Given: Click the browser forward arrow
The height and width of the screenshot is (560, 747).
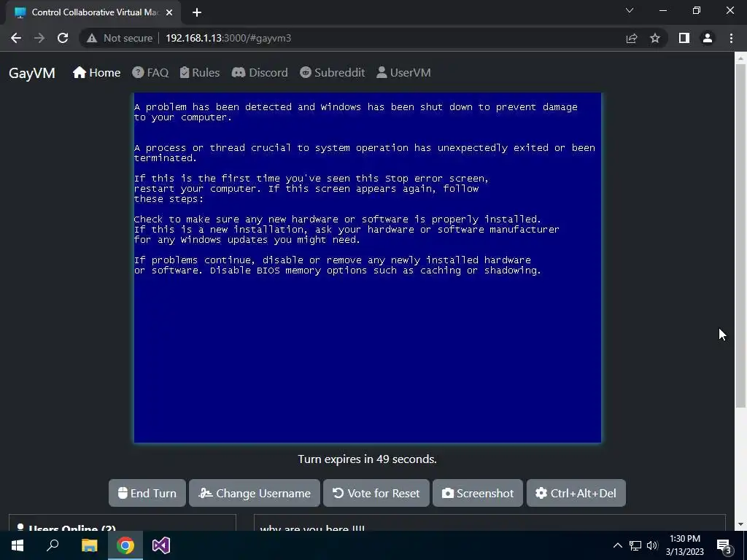Looking at the screenshot, I should [39, 38].
